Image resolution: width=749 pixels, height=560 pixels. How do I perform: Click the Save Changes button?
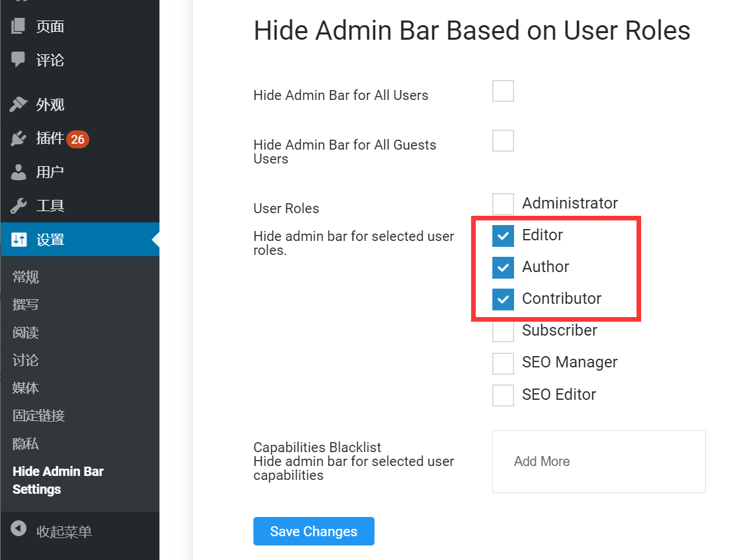314,531
